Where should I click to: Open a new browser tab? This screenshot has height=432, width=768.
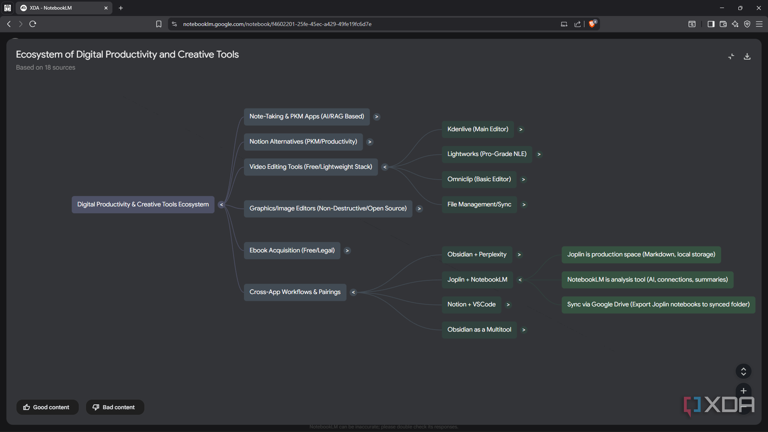(120, 8)
